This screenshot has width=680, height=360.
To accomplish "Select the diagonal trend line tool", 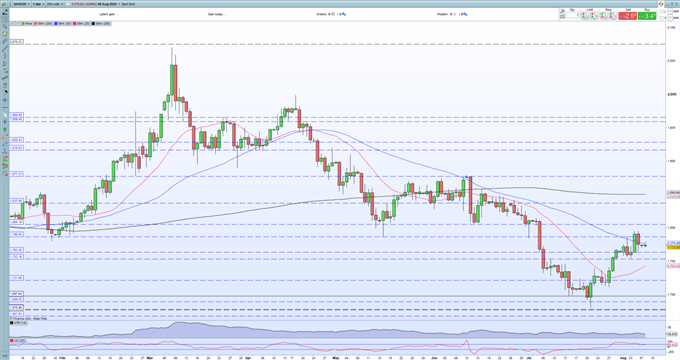I will click(x=5, y=48).
